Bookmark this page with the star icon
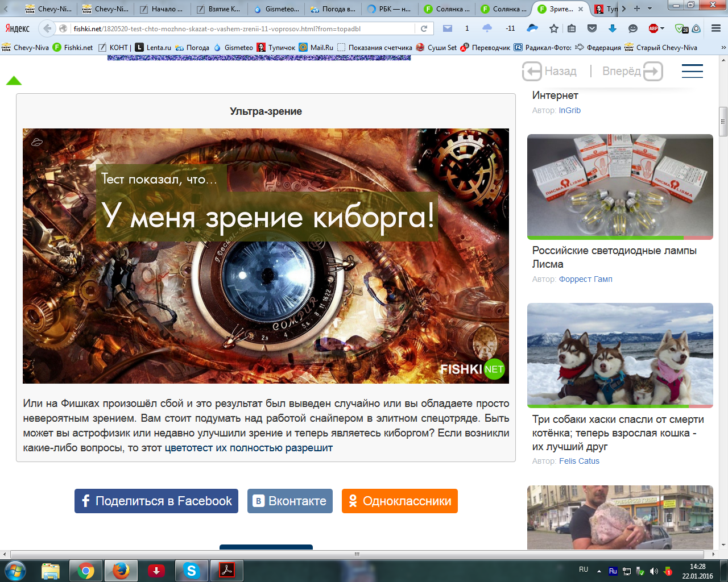 [x=553, y=28]
